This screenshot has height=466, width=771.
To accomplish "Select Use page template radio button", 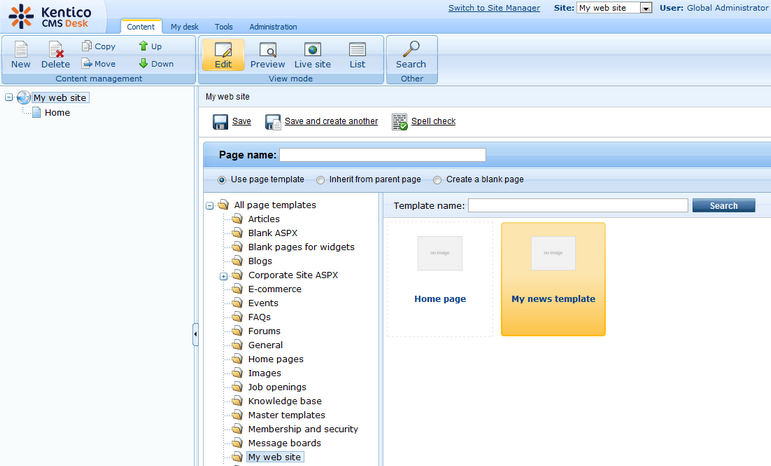I will tap(222, 180).
